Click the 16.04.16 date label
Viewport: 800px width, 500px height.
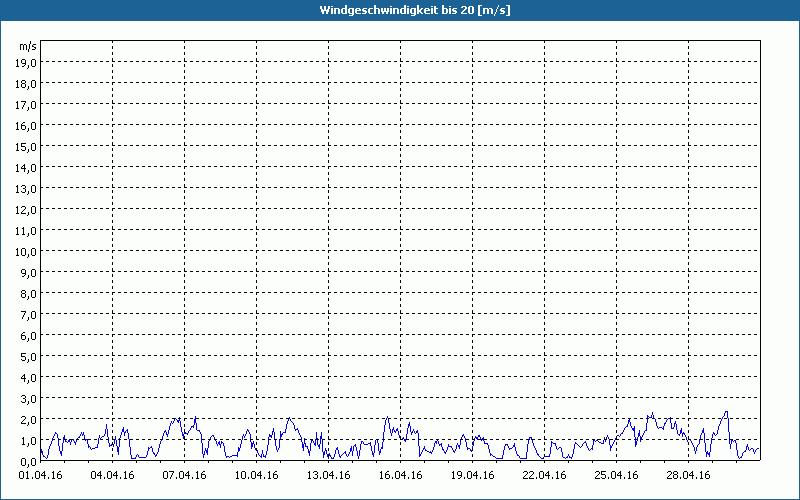tap(400, 476)
